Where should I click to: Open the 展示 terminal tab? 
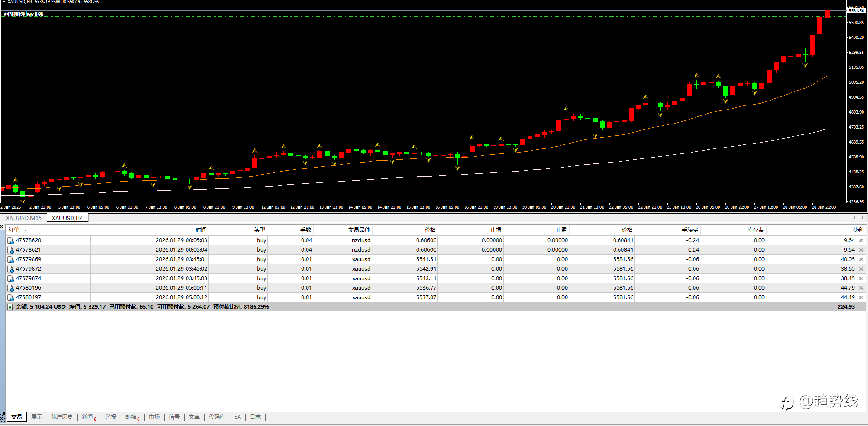[x=37, y=417]
